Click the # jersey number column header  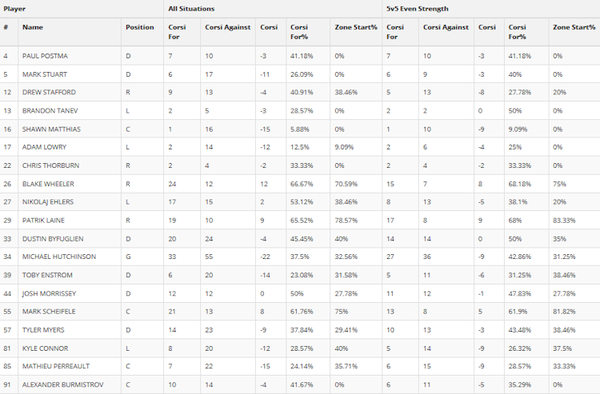(6, 27)
